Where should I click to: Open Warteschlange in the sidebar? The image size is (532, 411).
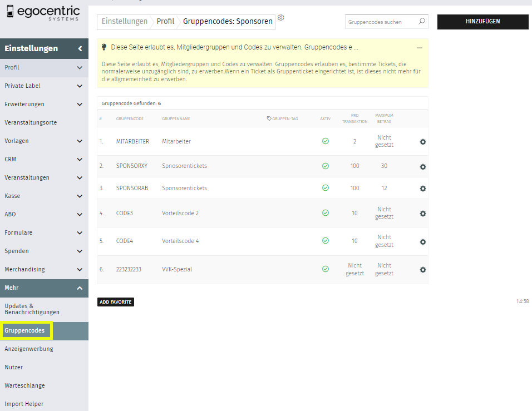[x=24, y=385]
